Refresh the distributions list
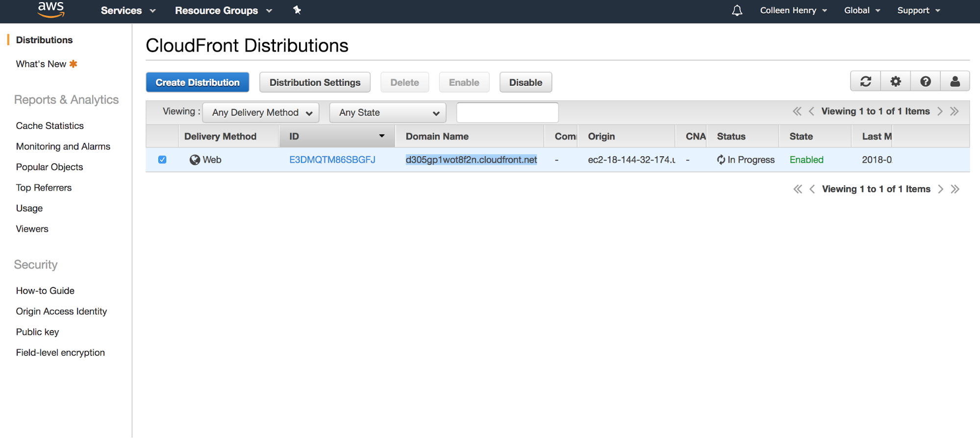Image resolution: width=980 pixels, height=438 pixels. pyautogui.click(x=866, y=81)
